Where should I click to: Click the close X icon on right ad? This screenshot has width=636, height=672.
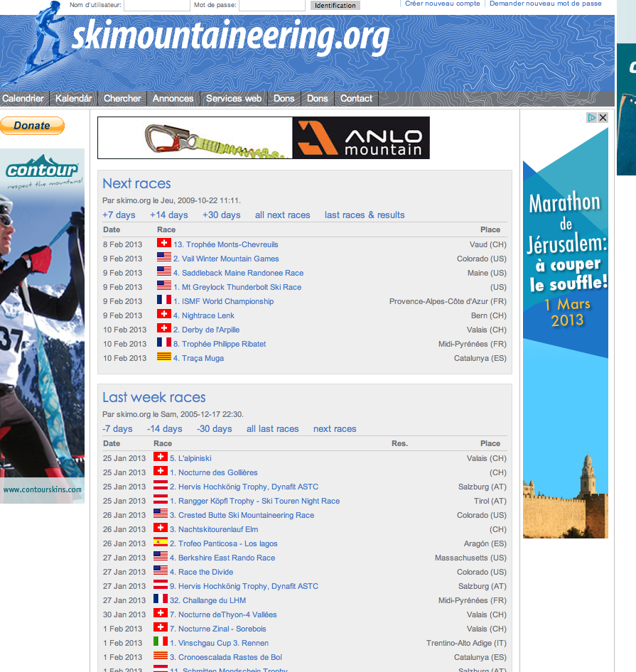coord(603,118)
